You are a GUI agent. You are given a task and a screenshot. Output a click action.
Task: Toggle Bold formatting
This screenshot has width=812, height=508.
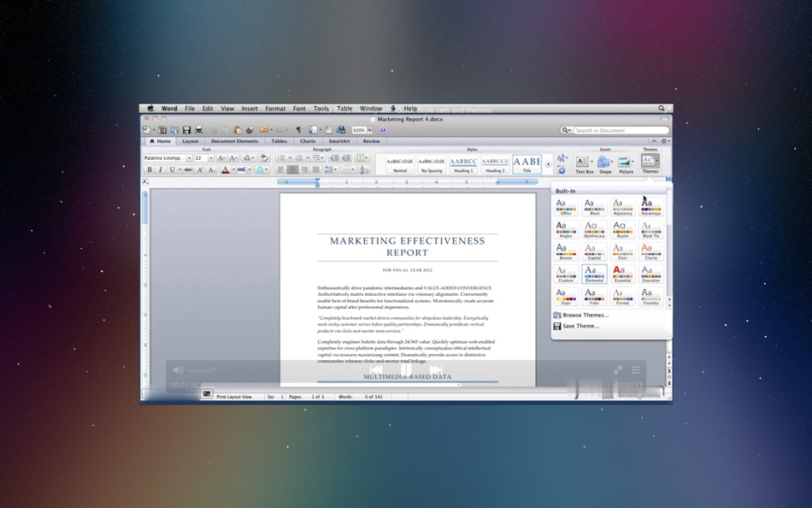click(x=150, y=169)
